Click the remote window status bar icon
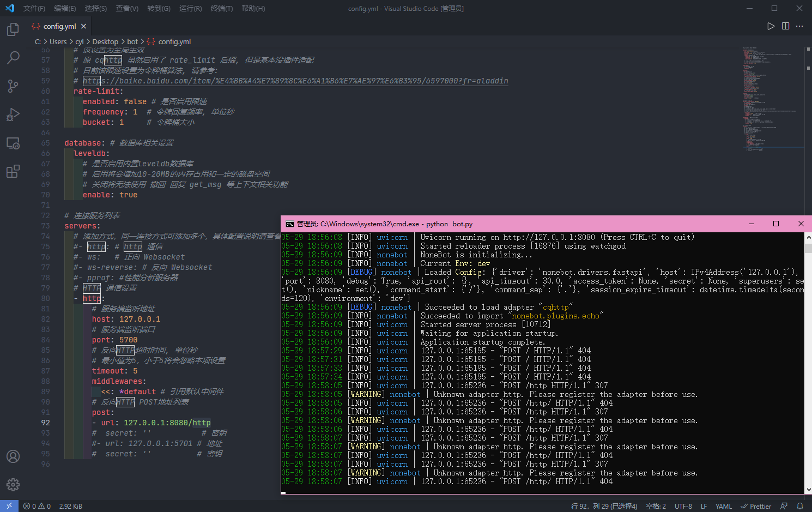 (9, 506)
